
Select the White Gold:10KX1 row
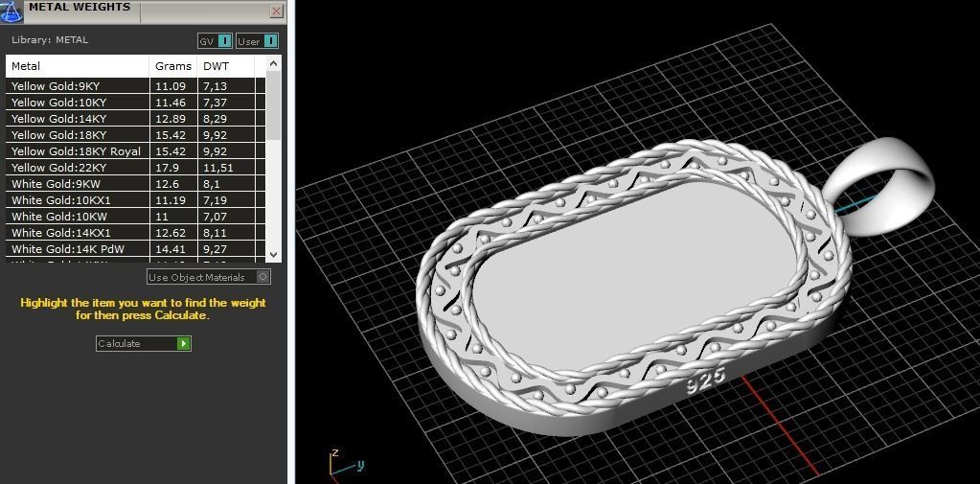(136, 200)
